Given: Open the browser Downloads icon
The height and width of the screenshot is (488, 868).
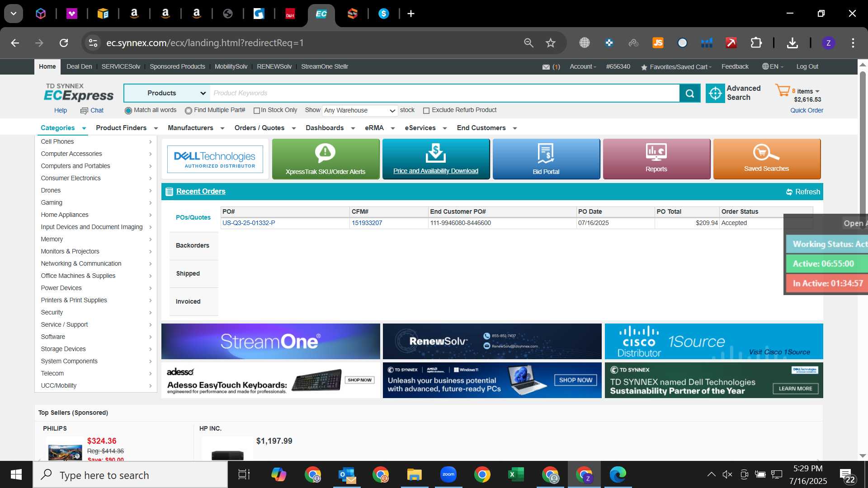Looking at the screenshot, I should point(792,43).
